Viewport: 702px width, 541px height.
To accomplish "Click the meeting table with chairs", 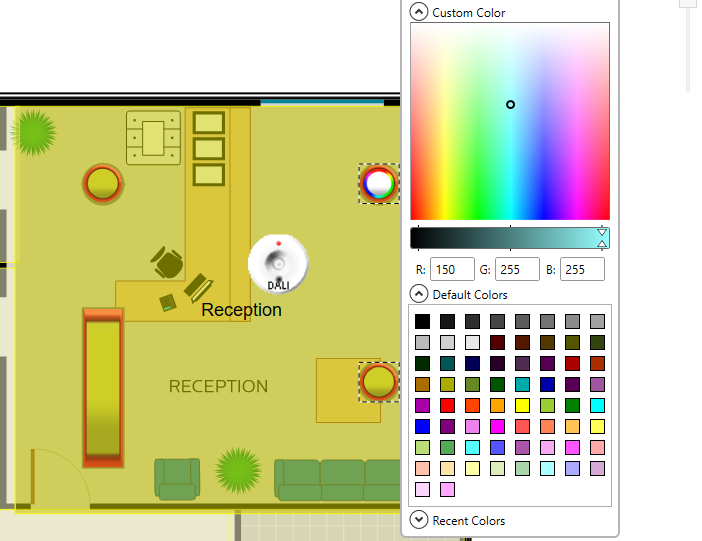I will tap(154, 138).
